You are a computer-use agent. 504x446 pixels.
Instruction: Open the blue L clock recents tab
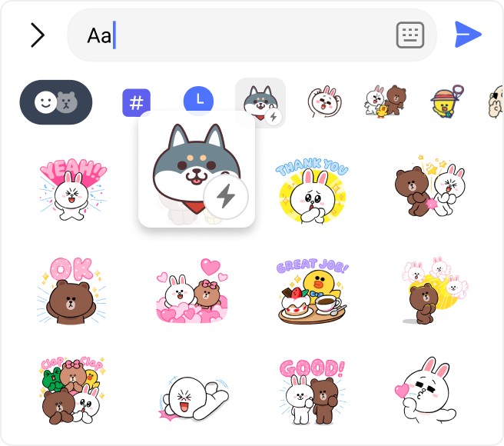(x=198, y=101)
